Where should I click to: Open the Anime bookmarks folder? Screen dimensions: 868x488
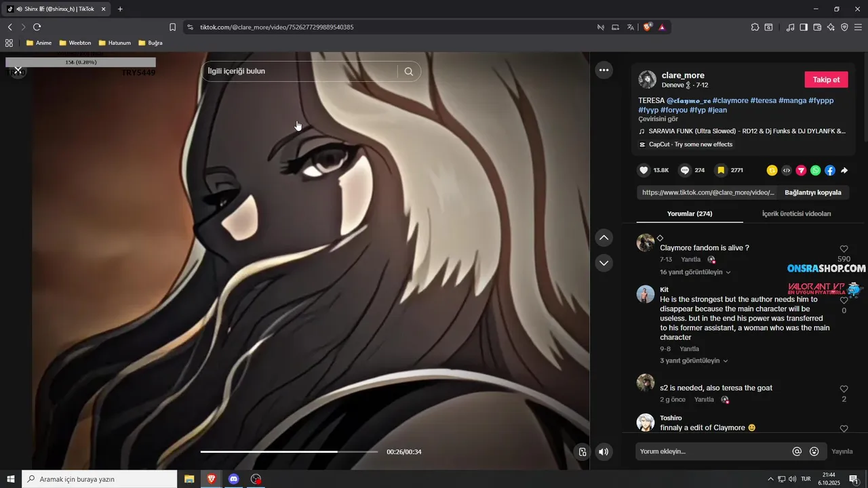click(39, 43)
